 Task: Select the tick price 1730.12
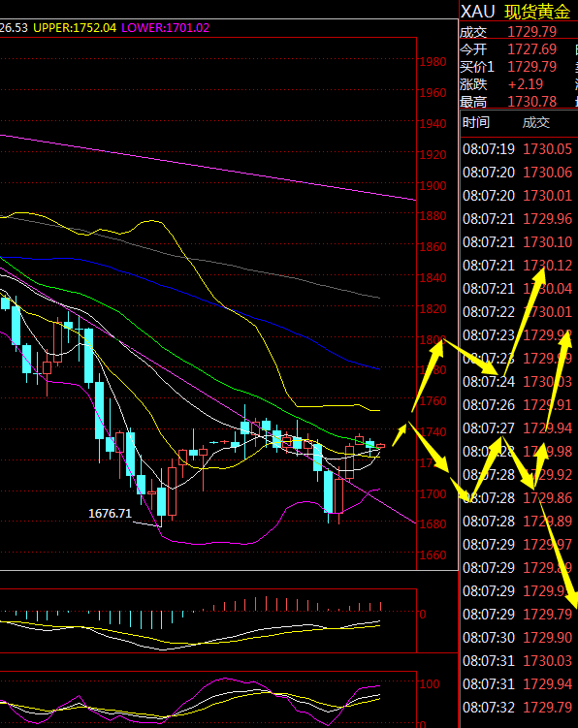548,265
